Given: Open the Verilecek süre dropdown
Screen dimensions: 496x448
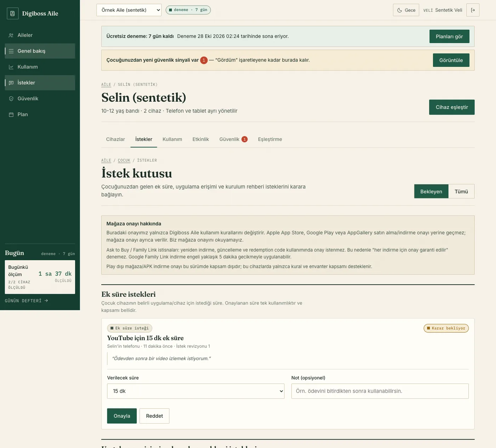Looking at the screenshot, I should coord(196,391).
